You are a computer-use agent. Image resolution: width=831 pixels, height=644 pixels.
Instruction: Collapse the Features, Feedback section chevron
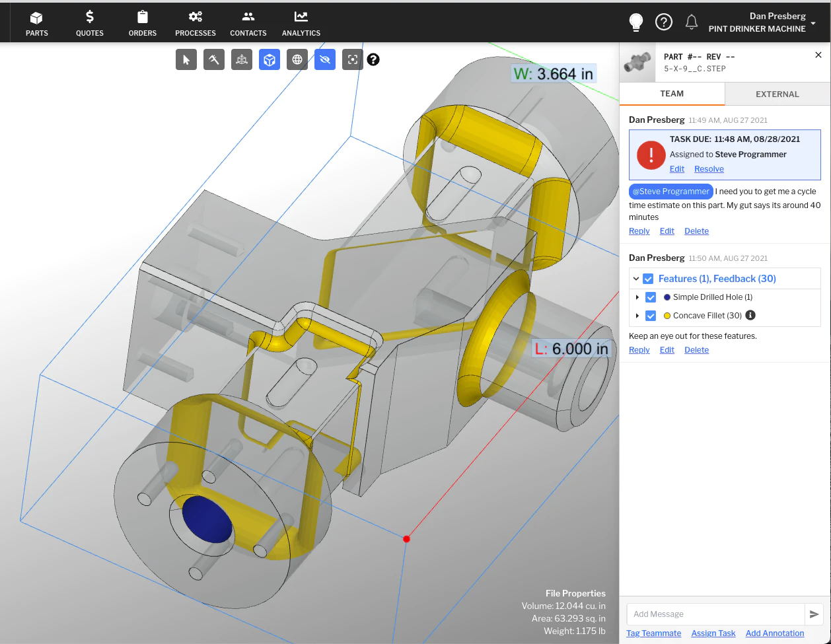[x=636, y=279]
